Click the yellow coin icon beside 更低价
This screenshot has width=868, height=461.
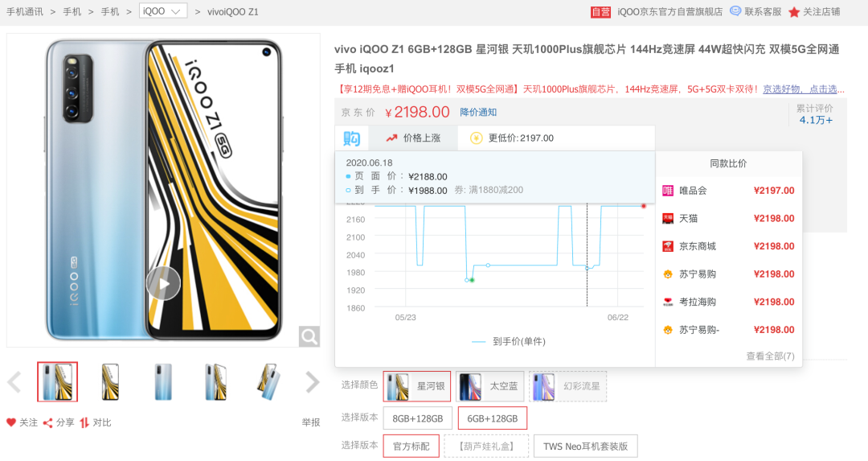(x=476, y=138)
